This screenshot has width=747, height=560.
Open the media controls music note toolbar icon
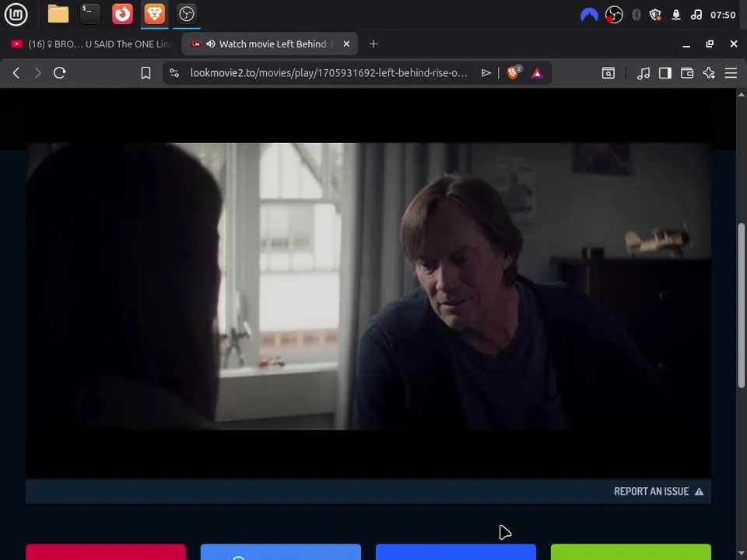click(644, 73)
